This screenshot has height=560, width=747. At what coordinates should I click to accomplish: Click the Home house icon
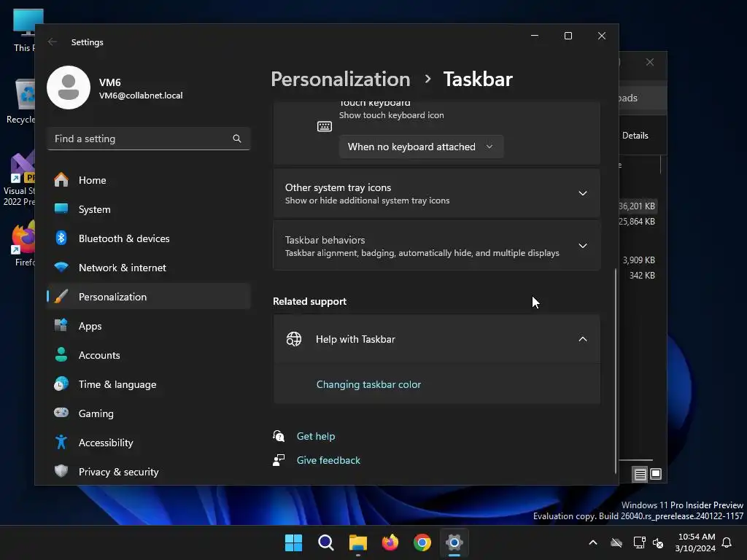pos(61,180)
